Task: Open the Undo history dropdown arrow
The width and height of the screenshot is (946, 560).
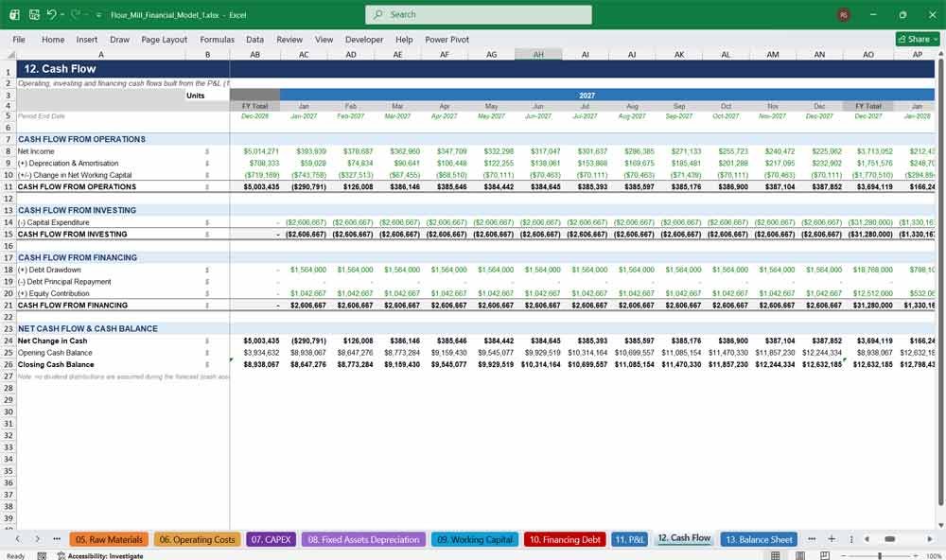Action: point(61,14)
